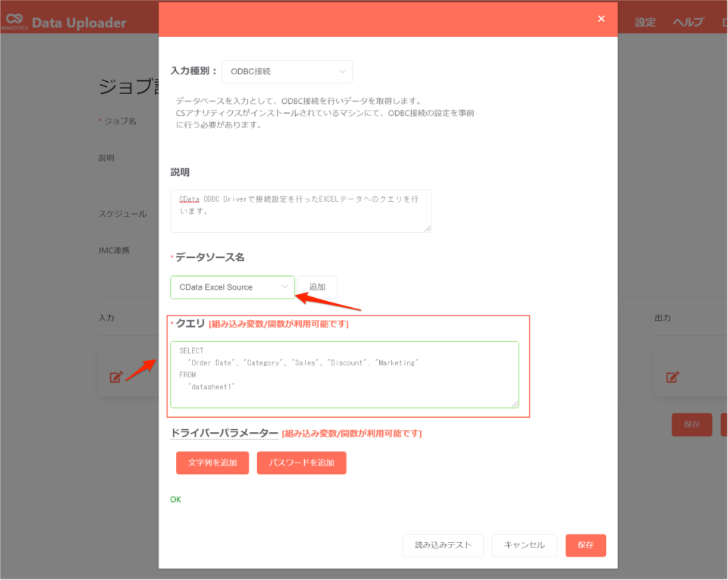Open the 設定 menu
The image size is (728, 580).
(645, 22)
